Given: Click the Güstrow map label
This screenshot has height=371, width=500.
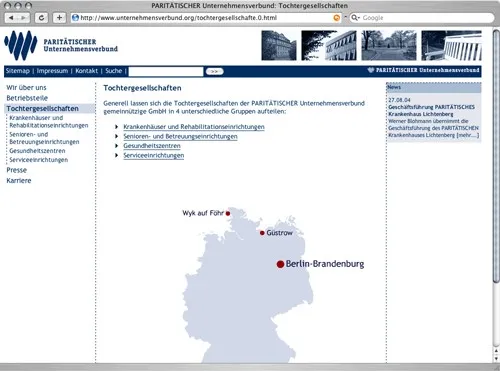Looking at the screenshot, I should click(279, 233).
